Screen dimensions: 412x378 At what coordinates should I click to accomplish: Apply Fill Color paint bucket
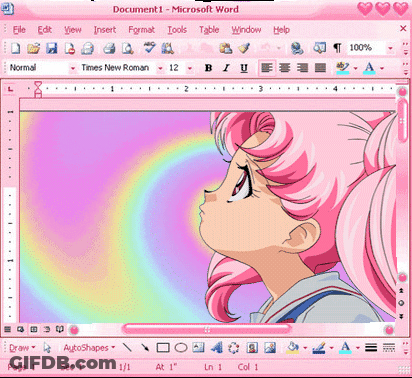tap(293, 348)
